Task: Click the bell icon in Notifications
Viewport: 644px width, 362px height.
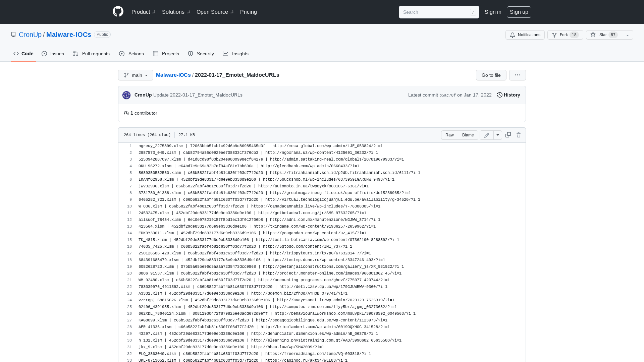Action: click(513, 35)
